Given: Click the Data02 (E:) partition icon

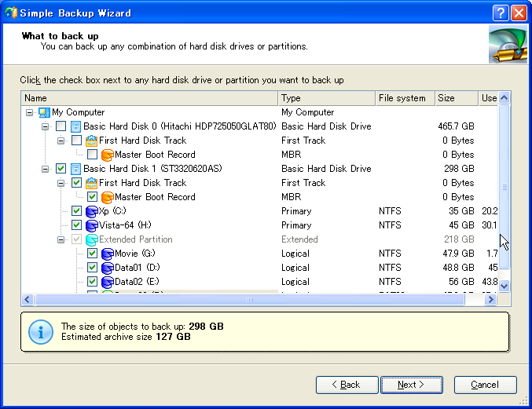Looking at the screenshot, I should click(x=107, y=282).
